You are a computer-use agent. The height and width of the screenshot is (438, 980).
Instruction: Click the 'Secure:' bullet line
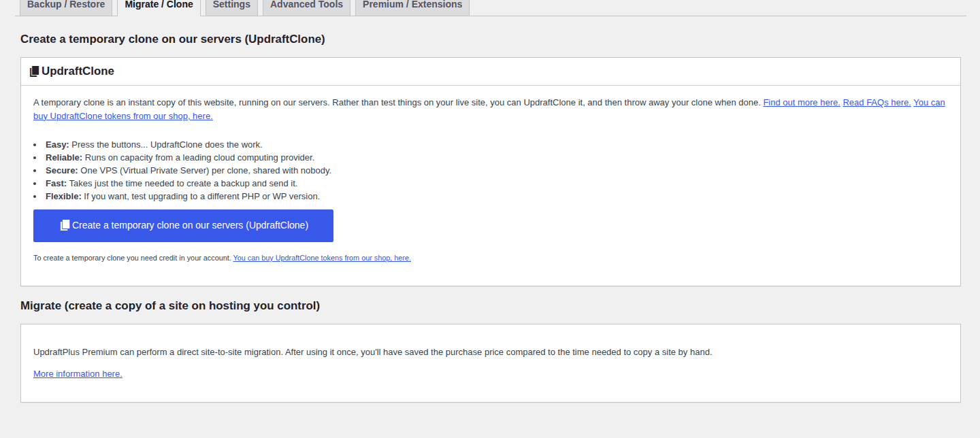click(x=189, y=171)
